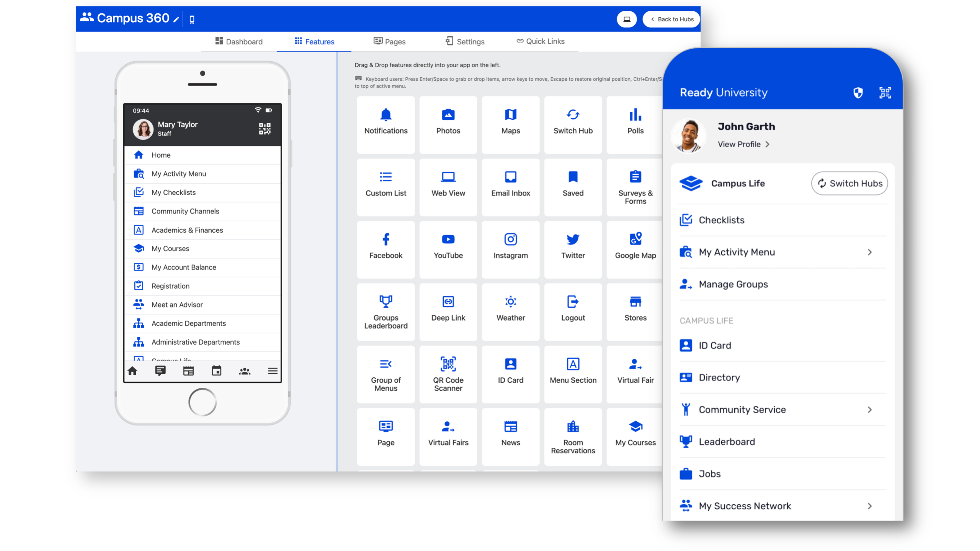
Task: Select Meet an Advisor in phone menu
Action: point(203,305)
